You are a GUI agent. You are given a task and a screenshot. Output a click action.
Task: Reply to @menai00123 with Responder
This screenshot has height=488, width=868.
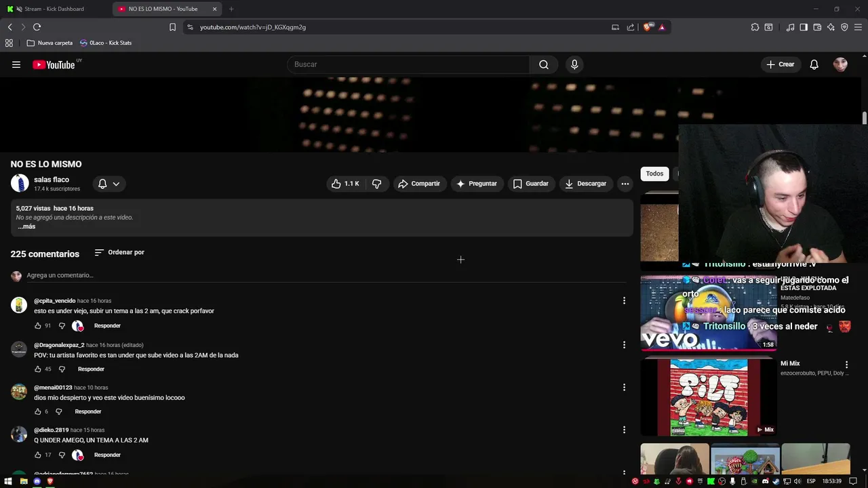88,412
